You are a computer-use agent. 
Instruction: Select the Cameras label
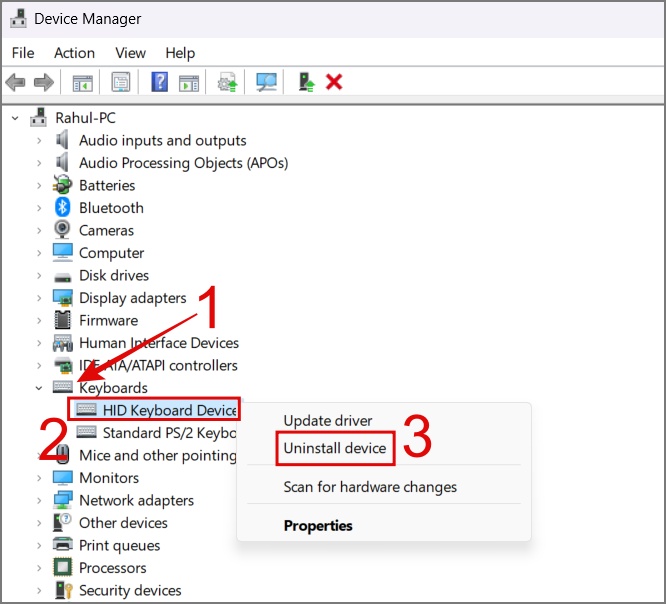106,230
